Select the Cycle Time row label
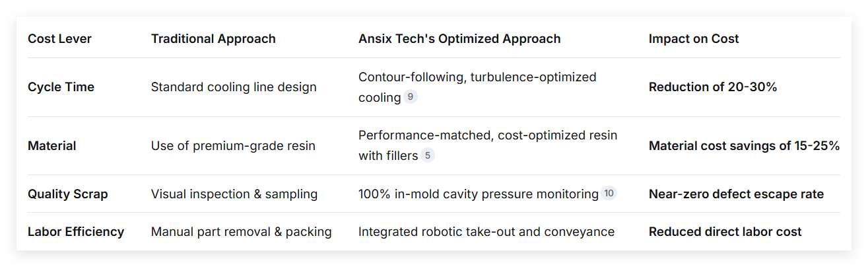The height and width of the screenshot is (267, 868). [x=61, y=87]
